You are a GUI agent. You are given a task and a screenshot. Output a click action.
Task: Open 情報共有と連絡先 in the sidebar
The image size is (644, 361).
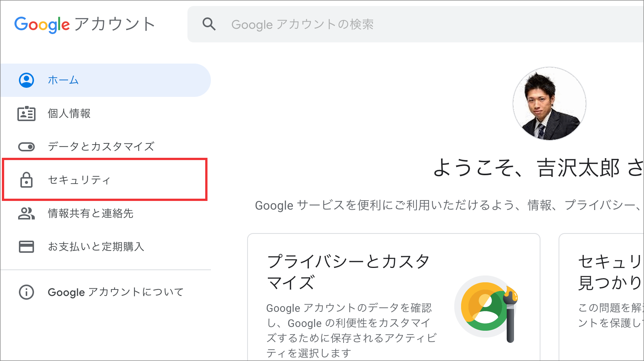[105, 213]
